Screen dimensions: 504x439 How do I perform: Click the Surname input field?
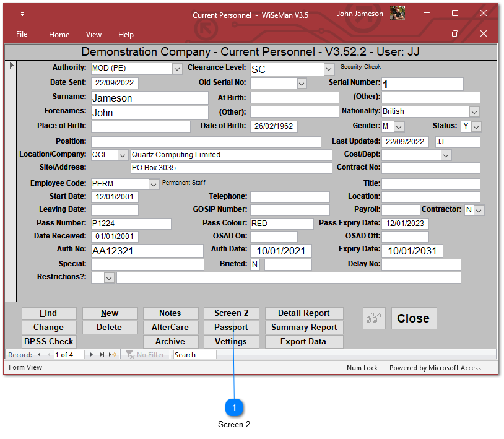click(x=149, y=98)
